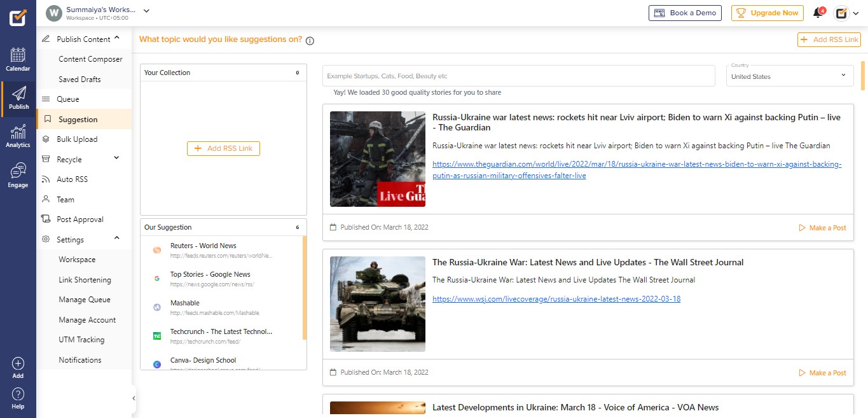
Task: Click the suggestions info icon
Action: click(x=310, y=41)
